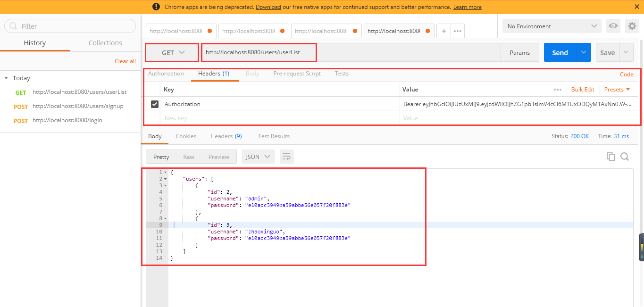Viewport: 644px width, 307px height.
Task: Switch to the Collections tab
Action: 105,43
